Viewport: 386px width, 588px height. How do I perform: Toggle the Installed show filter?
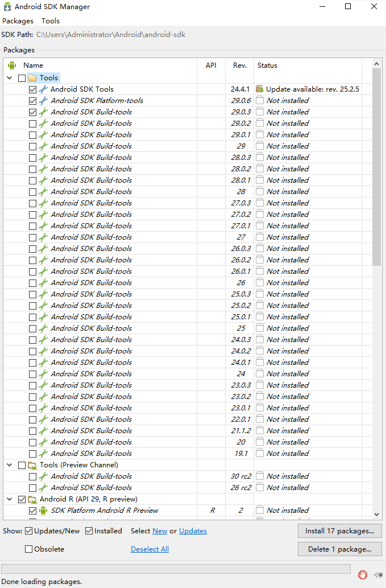tap(89, 531)
